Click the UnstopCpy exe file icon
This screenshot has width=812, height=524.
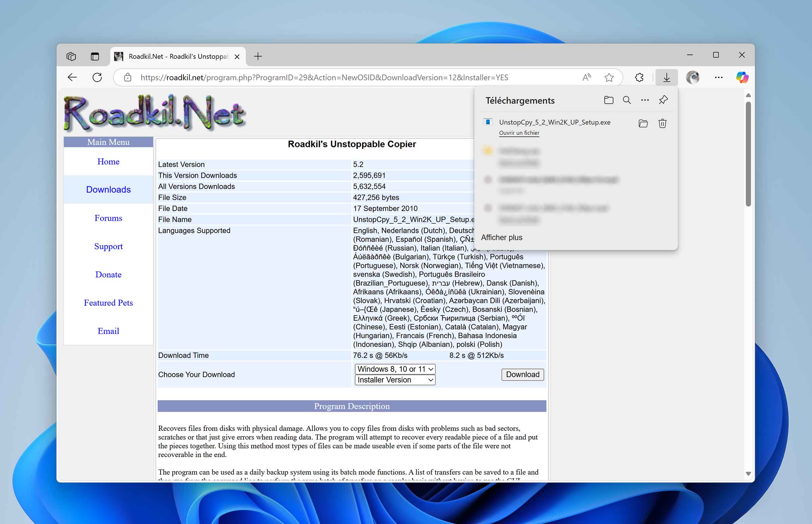click(x=488, y=122)
